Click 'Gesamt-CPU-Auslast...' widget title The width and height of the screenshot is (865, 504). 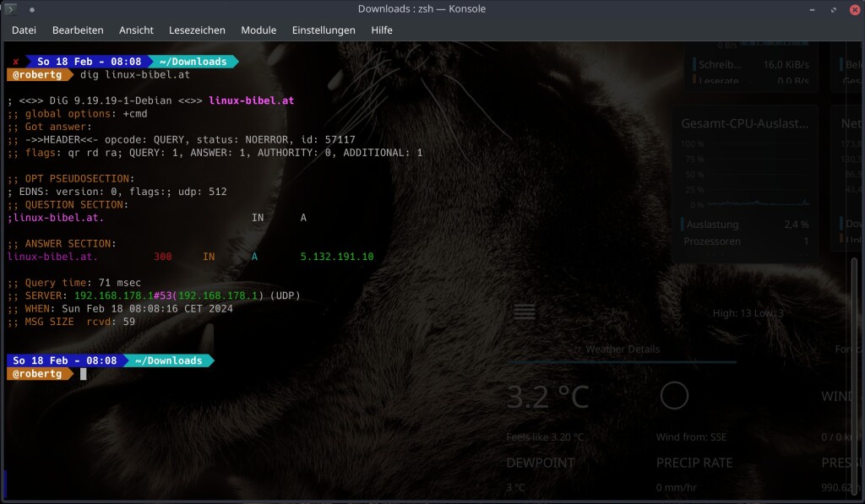[745, 123]
